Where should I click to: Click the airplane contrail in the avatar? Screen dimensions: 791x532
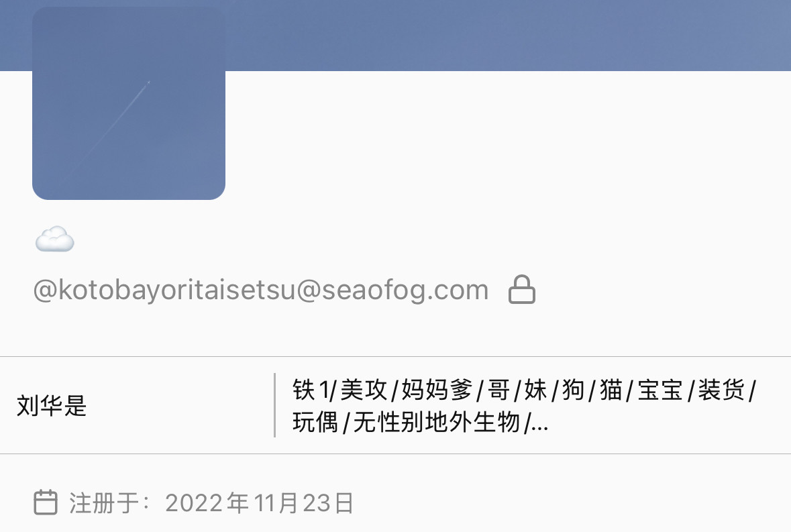click(107, 131)
